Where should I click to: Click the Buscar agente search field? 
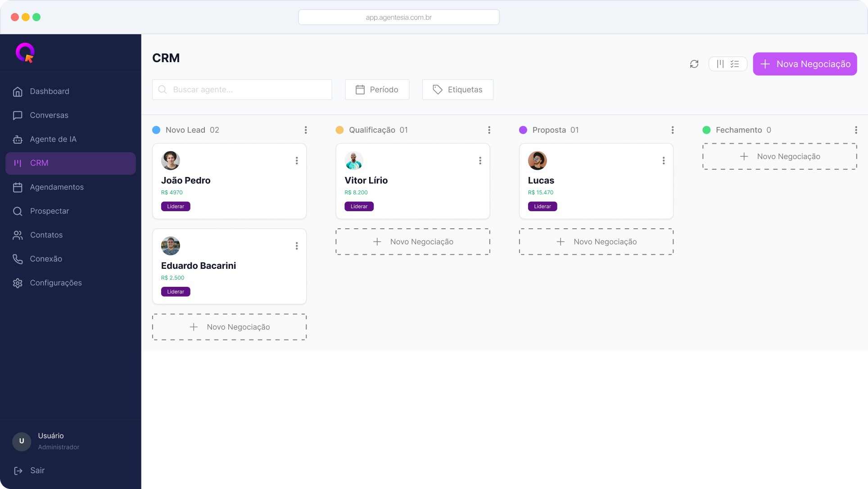coord(242,90)
